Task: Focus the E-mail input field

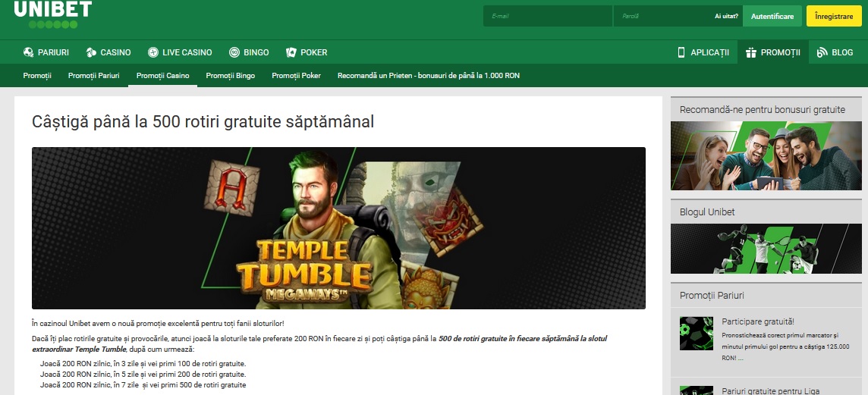Action: (548, 16)
